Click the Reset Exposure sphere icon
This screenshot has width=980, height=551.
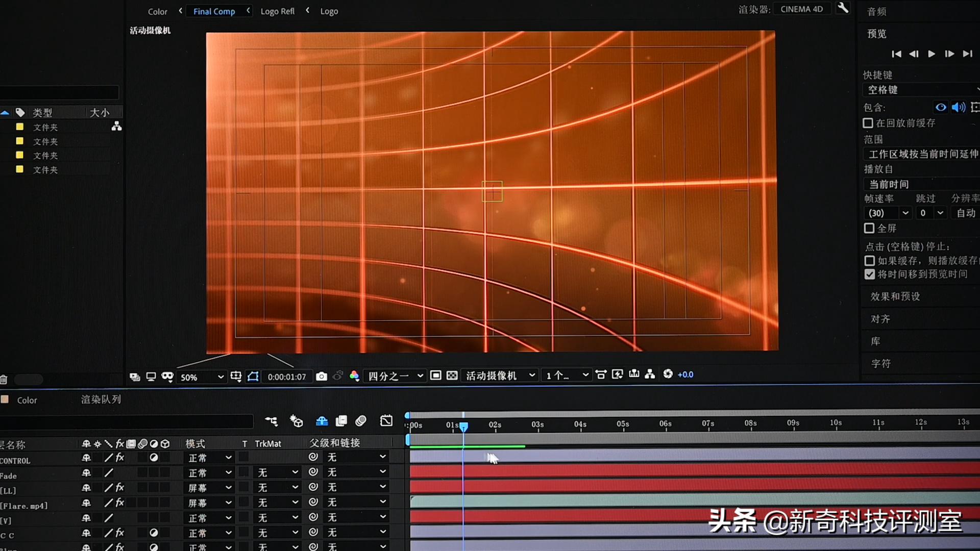[x=667, y=374]
